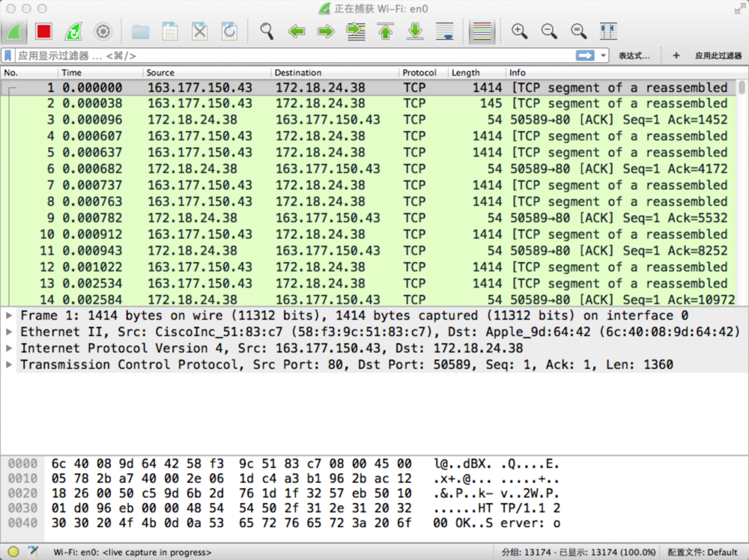Expand Transmission Control Protocol details
This screenshot has height=560, width=749.
click(x=8, y=365)
